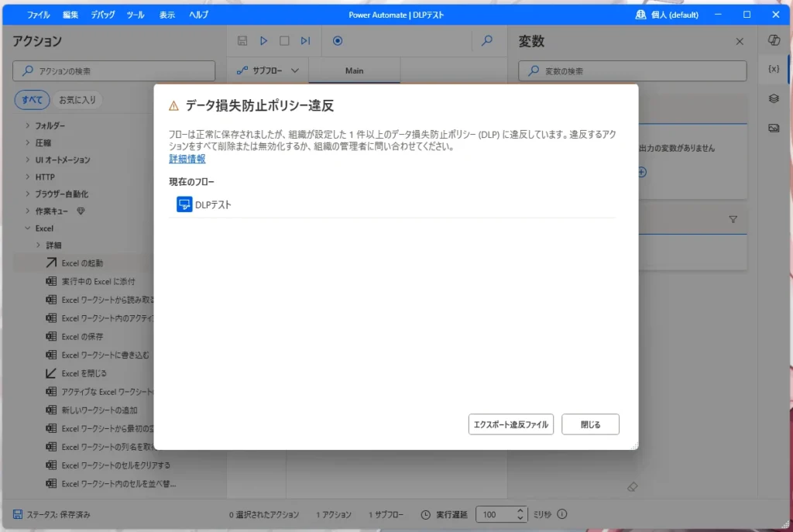Open the 表示 menu
The image size is (793, 532).
167,15
